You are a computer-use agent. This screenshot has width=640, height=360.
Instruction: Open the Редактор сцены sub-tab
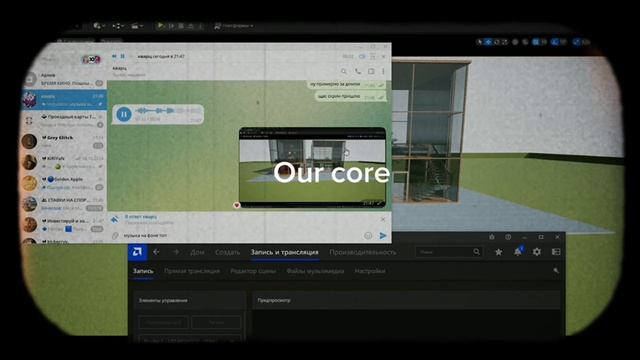(x=253, y=271)
